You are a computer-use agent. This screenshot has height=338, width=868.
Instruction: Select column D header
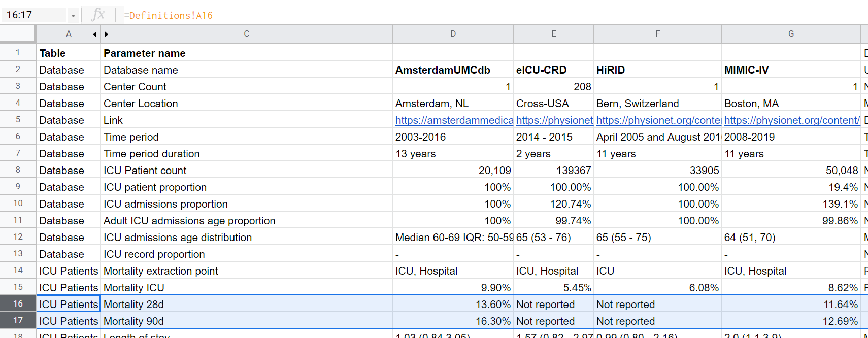pyautogui.click(x=453, y=34)
